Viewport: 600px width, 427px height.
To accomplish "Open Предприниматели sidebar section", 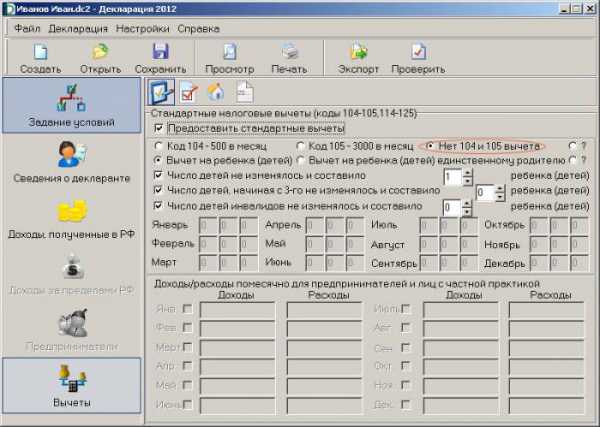I will coord(72,330).
